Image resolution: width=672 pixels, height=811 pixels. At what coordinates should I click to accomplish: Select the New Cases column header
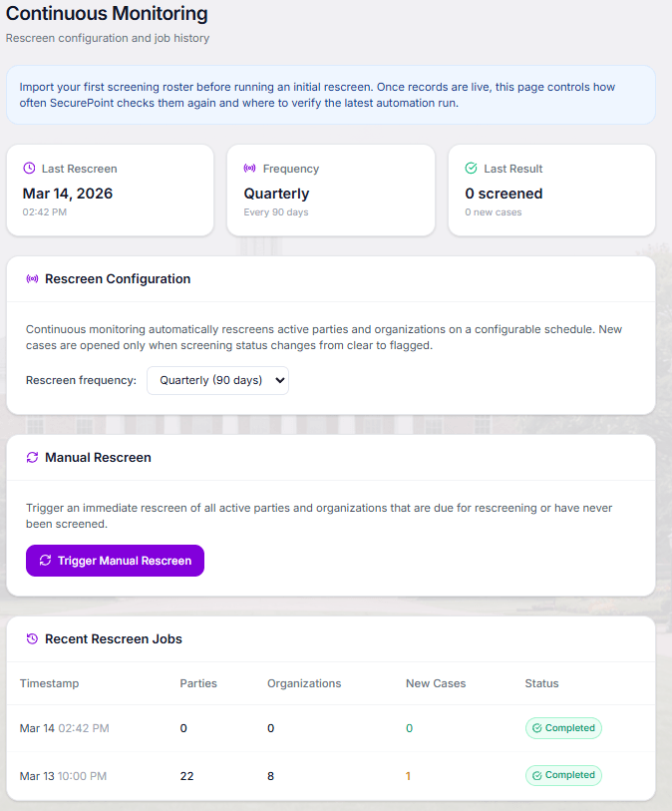click(x=436, y=683)
